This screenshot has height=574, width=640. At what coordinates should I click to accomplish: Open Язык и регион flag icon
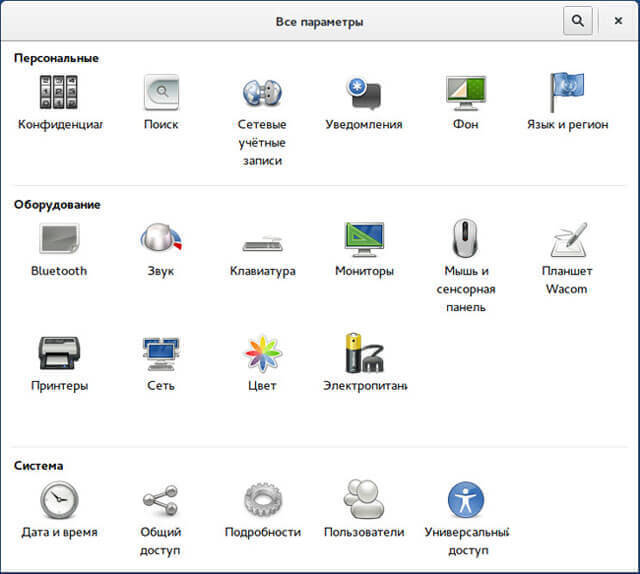(567, 92)
